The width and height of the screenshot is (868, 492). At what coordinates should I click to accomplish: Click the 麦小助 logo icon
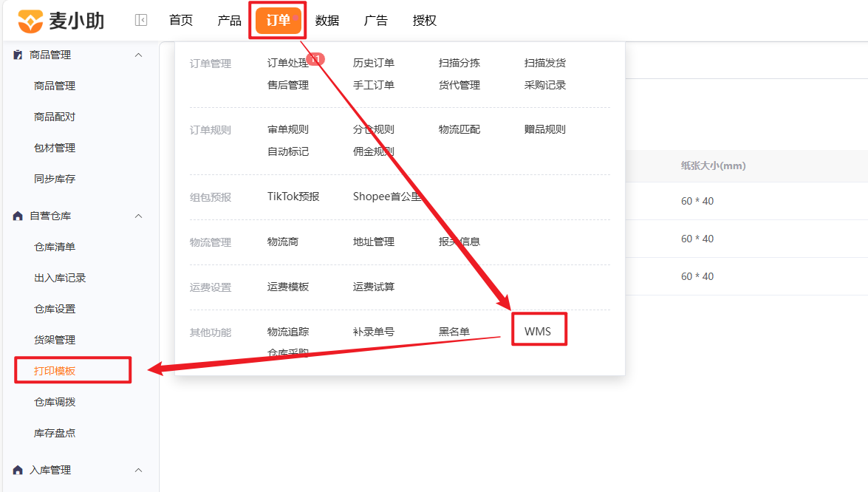point(30,21)
